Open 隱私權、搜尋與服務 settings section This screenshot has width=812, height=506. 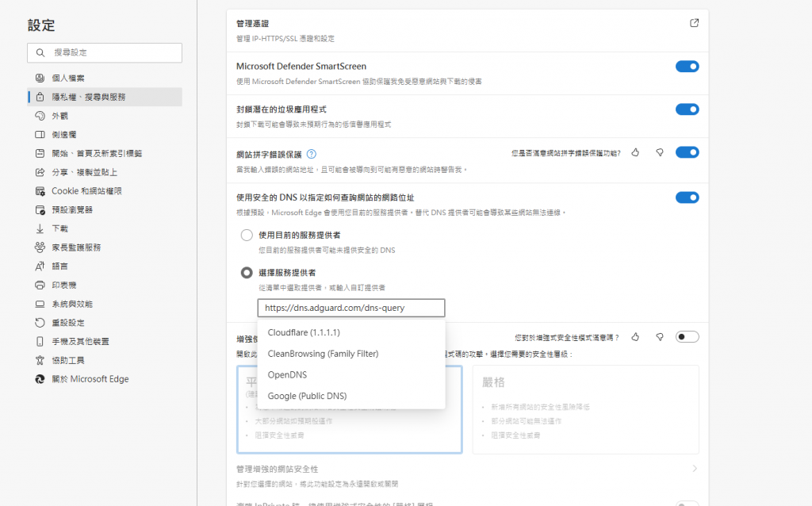(x=105, y=97)
